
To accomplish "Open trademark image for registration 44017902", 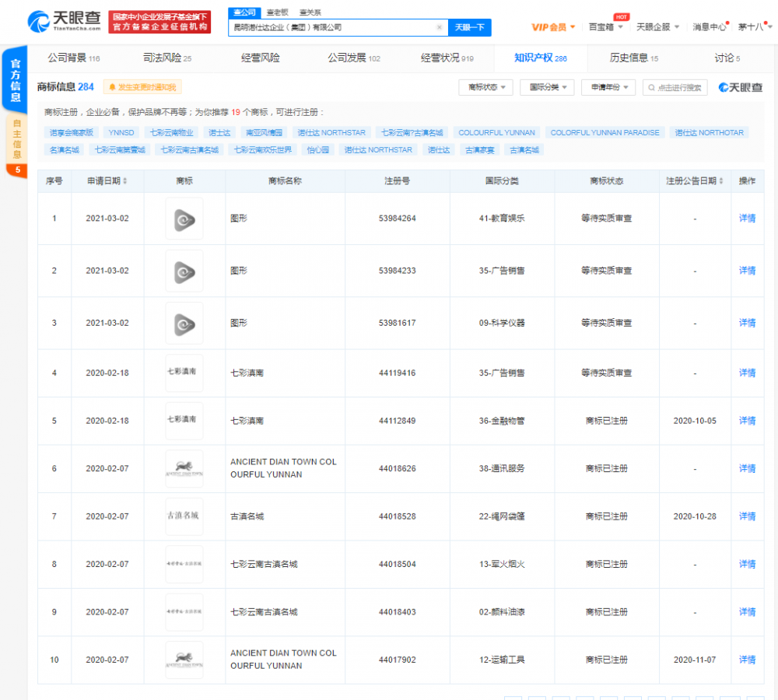I will coord(184,660).
